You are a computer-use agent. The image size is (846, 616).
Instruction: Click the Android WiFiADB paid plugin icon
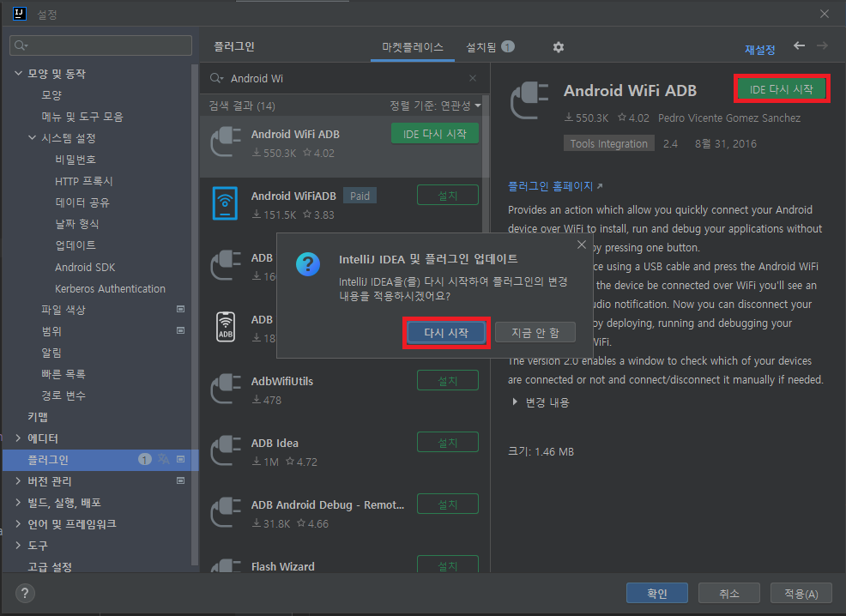(x=225, y=203)
